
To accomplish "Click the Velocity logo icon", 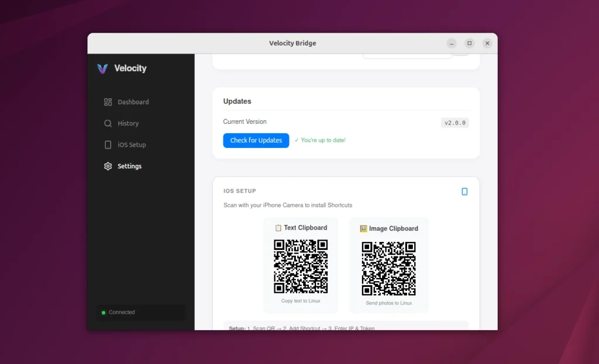I will point(102,68).
